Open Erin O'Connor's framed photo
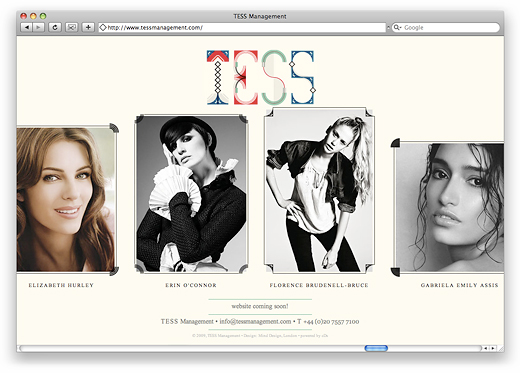520x373 pixels. click(191, 194)
